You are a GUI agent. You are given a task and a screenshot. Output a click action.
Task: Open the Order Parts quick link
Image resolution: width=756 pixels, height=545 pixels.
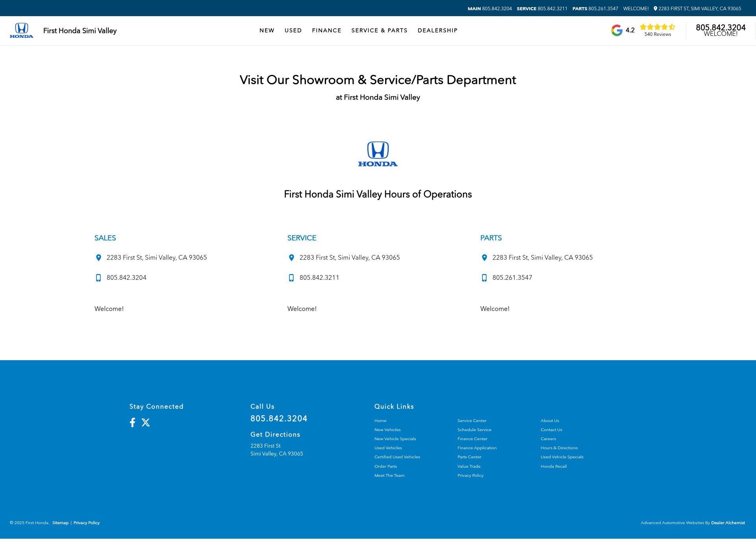(x=385, y=467)
